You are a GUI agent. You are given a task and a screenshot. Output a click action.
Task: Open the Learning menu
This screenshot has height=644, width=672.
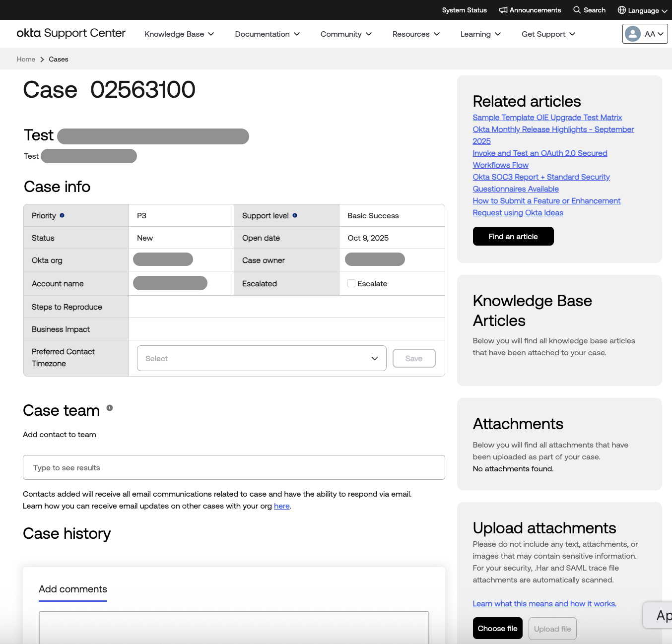coord(481,34)
